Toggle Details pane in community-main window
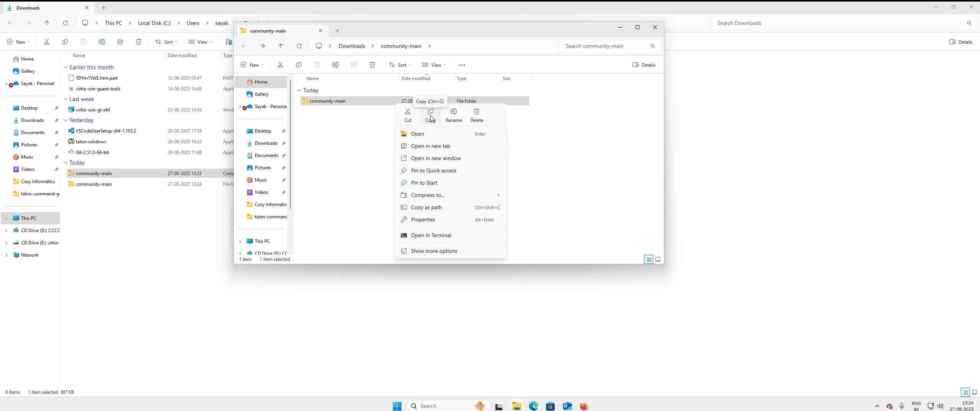 pos(644,65)
